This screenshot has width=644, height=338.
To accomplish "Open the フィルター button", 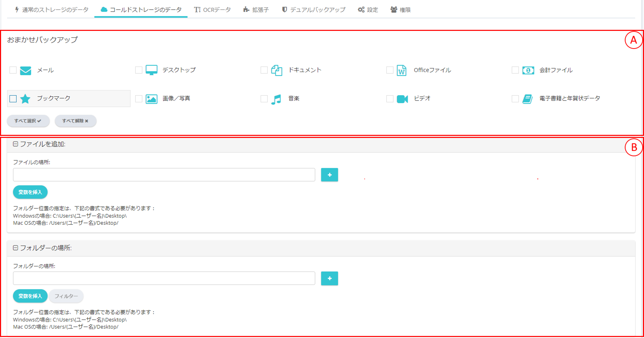I will pyautogui.click(x=66, y=296).
